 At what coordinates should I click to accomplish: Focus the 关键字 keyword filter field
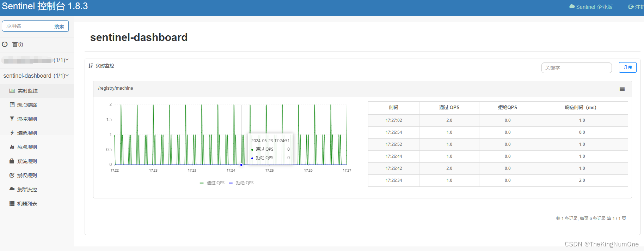click(x=576, y=68)
